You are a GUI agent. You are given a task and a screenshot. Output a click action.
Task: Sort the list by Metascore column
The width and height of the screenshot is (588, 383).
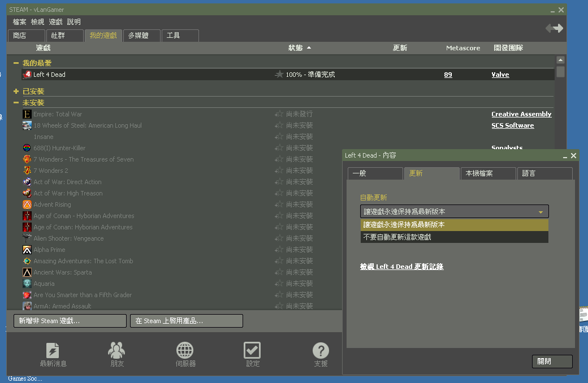(462, 48)
